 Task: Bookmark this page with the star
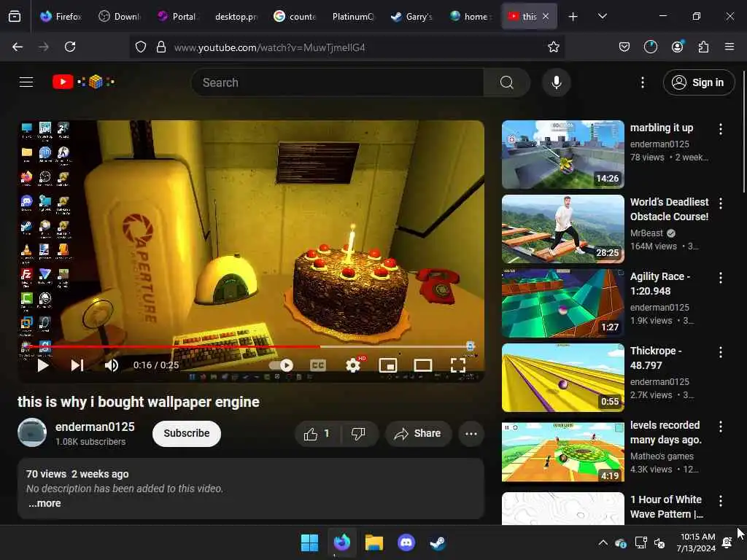point(553,47)
